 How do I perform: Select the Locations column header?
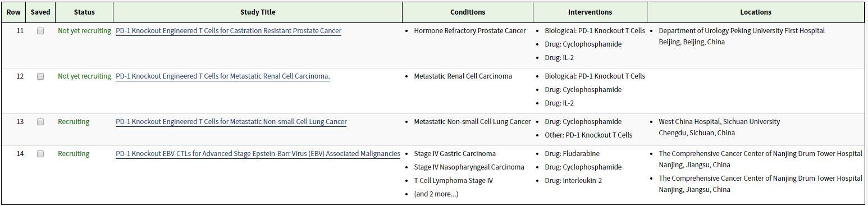756,12
